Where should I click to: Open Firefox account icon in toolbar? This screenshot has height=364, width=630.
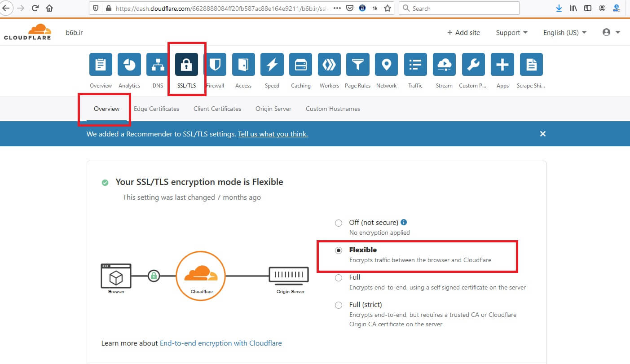[x=602, y=8]
